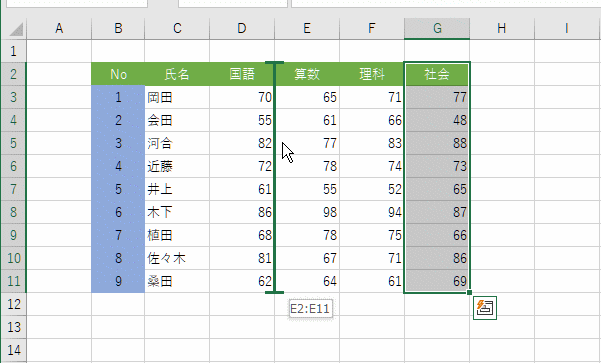Select column H header
601x363 pixels.
(502, 28)
